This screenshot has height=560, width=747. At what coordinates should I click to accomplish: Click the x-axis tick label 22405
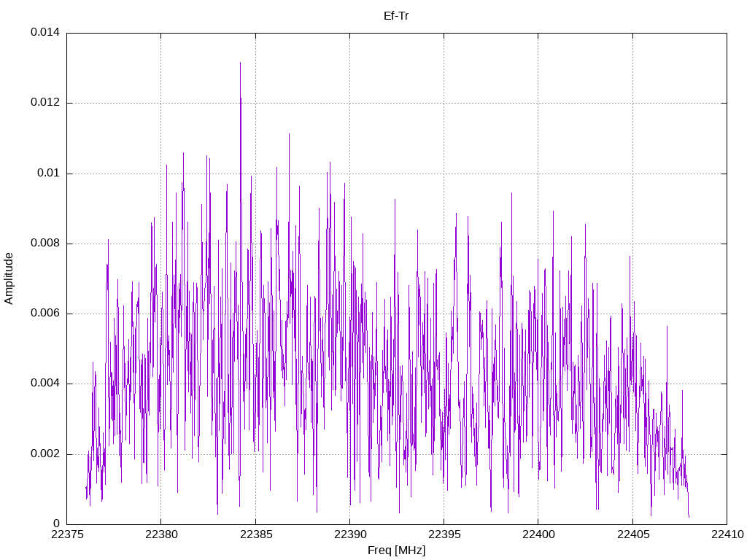633,534
